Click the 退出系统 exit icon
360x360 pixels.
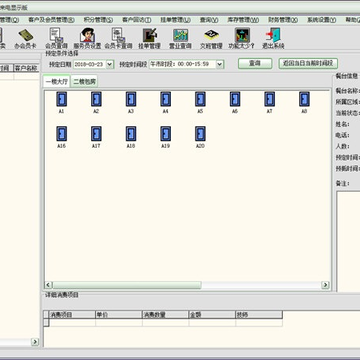(x=273, y=38)
